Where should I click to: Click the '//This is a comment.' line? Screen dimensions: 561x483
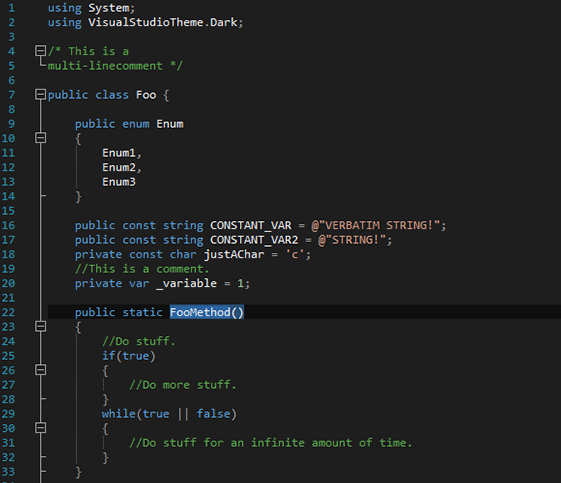pos(142,269)
